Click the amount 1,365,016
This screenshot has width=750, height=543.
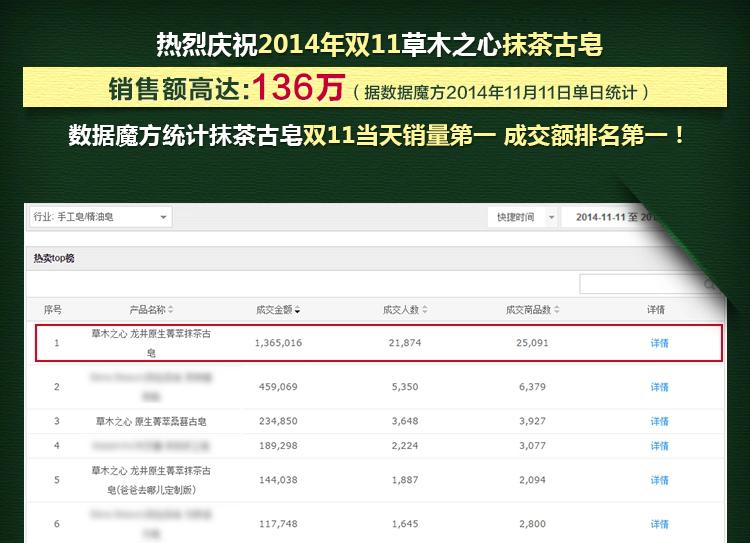point(278,343)
